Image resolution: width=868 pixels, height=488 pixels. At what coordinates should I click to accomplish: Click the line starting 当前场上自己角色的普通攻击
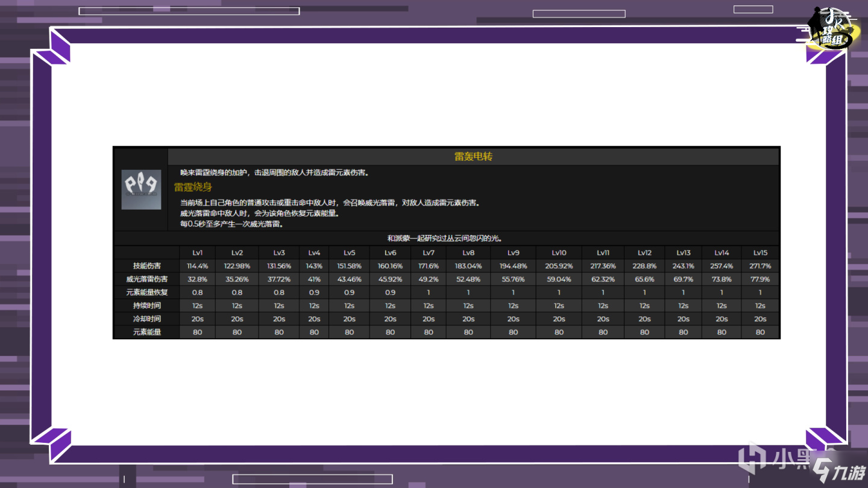(330, 203)
